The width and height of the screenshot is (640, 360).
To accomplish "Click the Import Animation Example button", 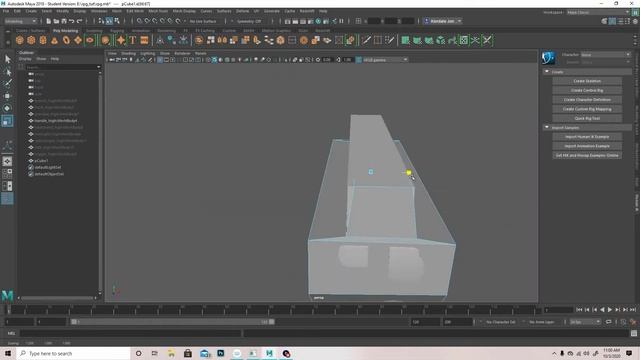I will coord(587,146).
